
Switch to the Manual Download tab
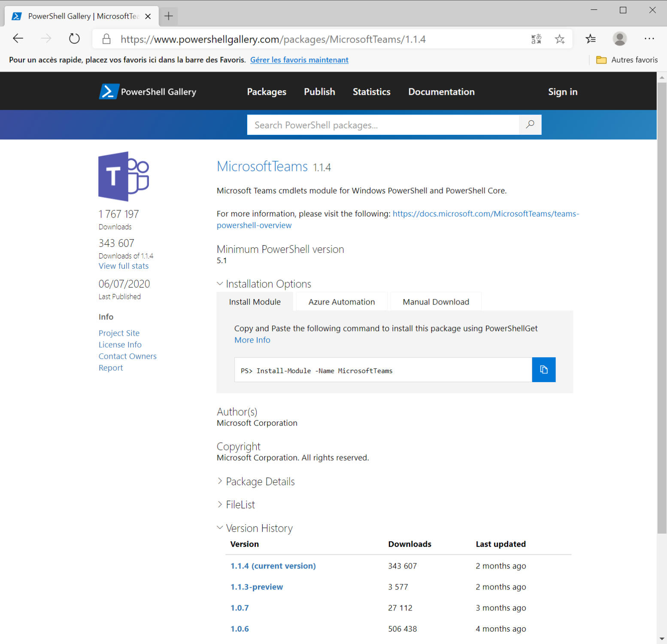click(x=436, y=302)
